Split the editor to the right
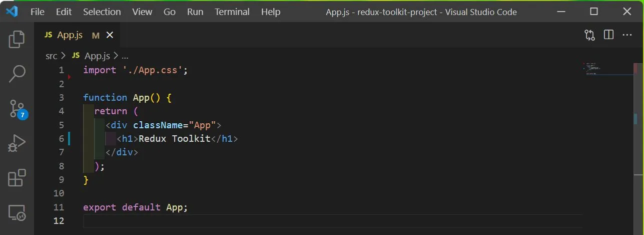This screenshot has width=644, height=235. [608, 35]
